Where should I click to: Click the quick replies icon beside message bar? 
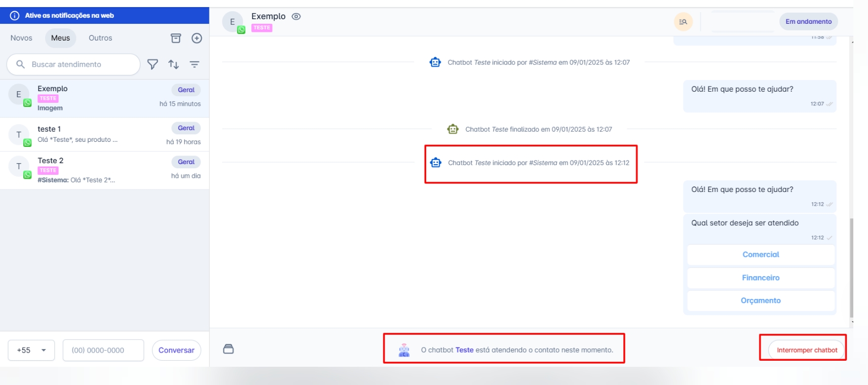tap(229, 349)
